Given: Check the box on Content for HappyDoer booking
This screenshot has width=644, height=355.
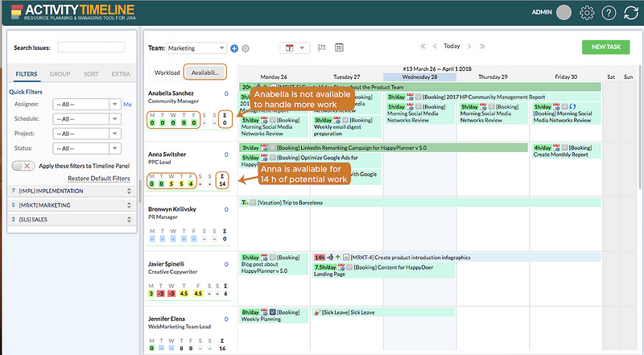Looking at the screenshot, I should tap(349, 267).
